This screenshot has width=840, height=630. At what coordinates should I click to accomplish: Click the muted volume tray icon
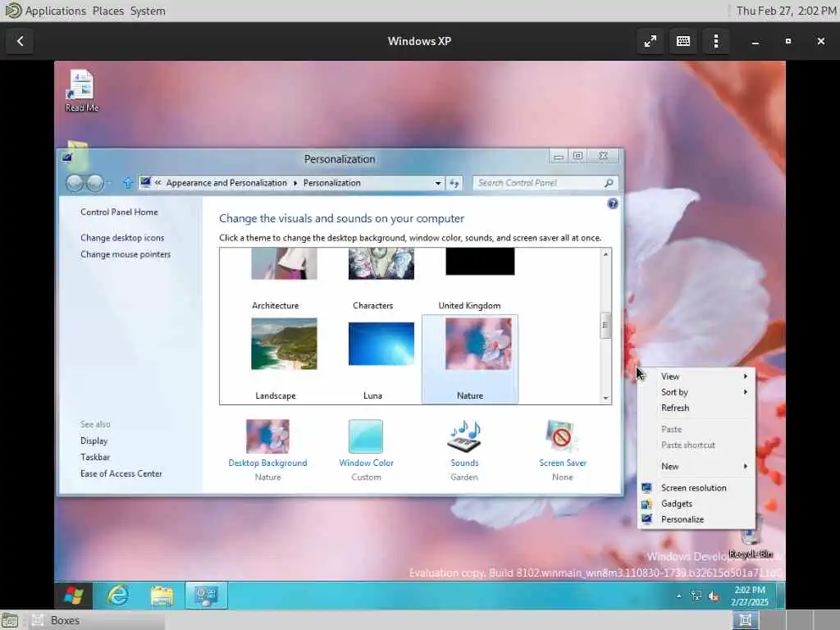(x=714, y=596)
